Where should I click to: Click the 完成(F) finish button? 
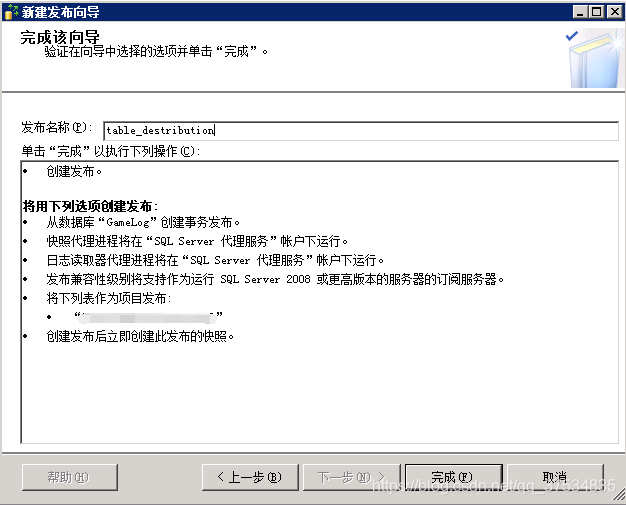click(x=454, y=477)
